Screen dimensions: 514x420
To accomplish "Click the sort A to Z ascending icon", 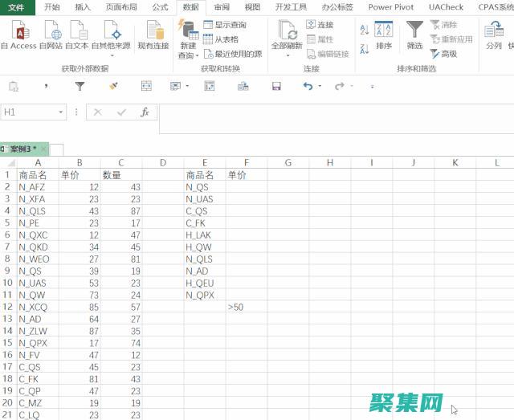I will point(365,30).
